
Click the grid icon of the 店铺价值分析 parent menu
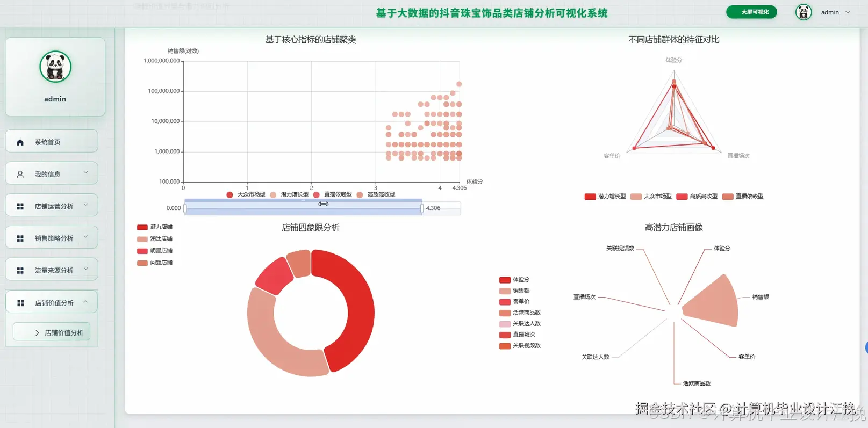20,303
